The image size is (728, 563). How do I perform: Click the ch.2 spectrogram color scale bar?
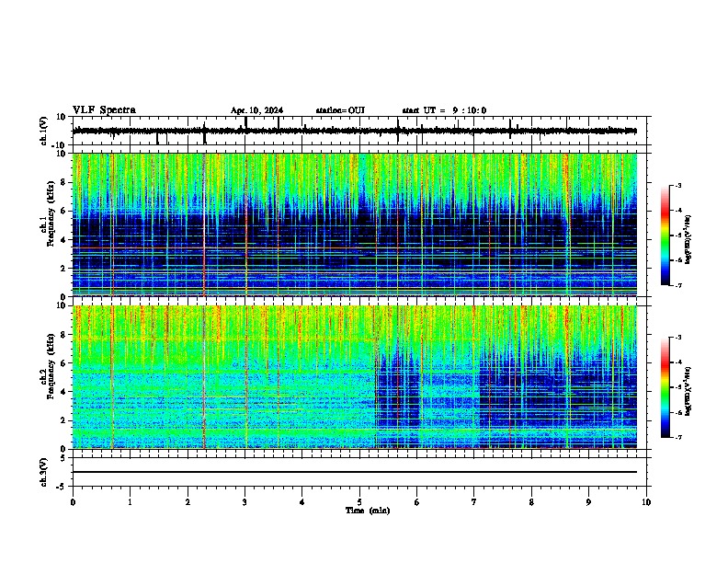[665, 387]
